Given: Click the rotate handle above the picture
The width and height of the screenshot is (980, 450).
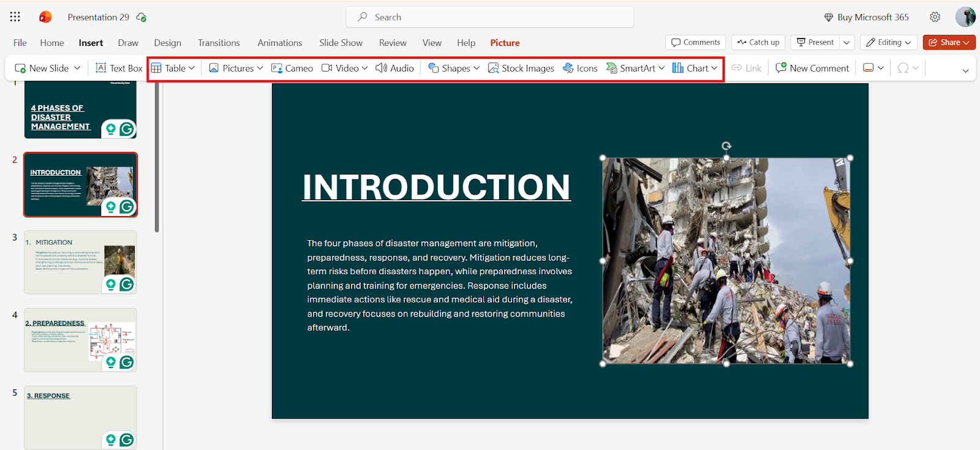Looking at the screenshot, I should pyautogui.click(x=726, y=146).
